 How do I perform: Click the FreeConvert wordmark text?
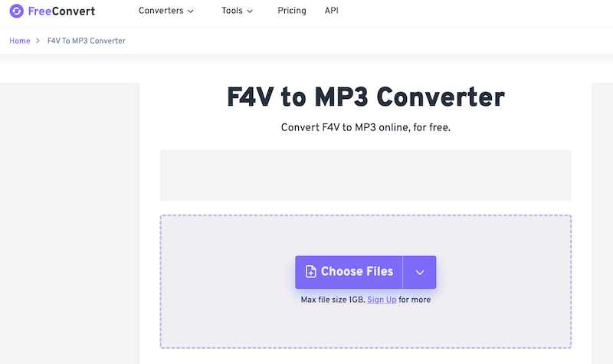(x=61, y=11)
